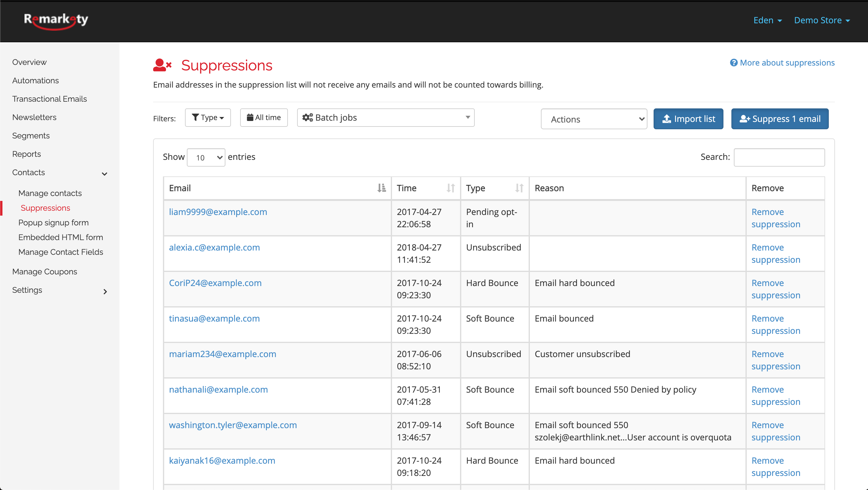Go to Manage Coupons

[45, 272]
